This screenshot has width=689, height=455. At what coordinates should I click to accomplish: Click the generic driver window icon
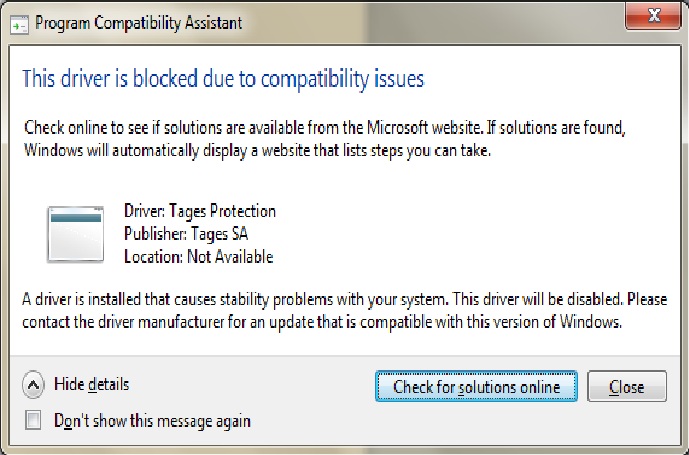[76, 234]
